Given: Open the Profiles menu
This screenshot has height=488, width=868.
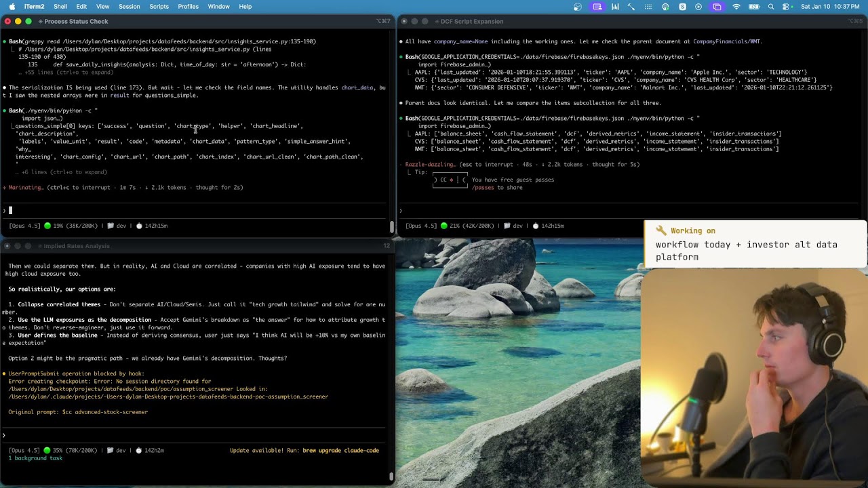Looking at the screenshot, I should 189,7.
